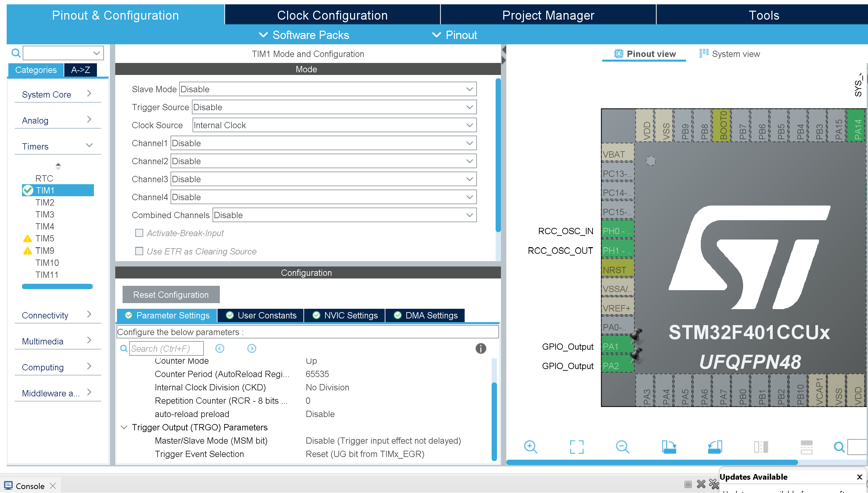Open the Slave Mode dropdown
The image size is (868, 493).
[x=328, y=89]
